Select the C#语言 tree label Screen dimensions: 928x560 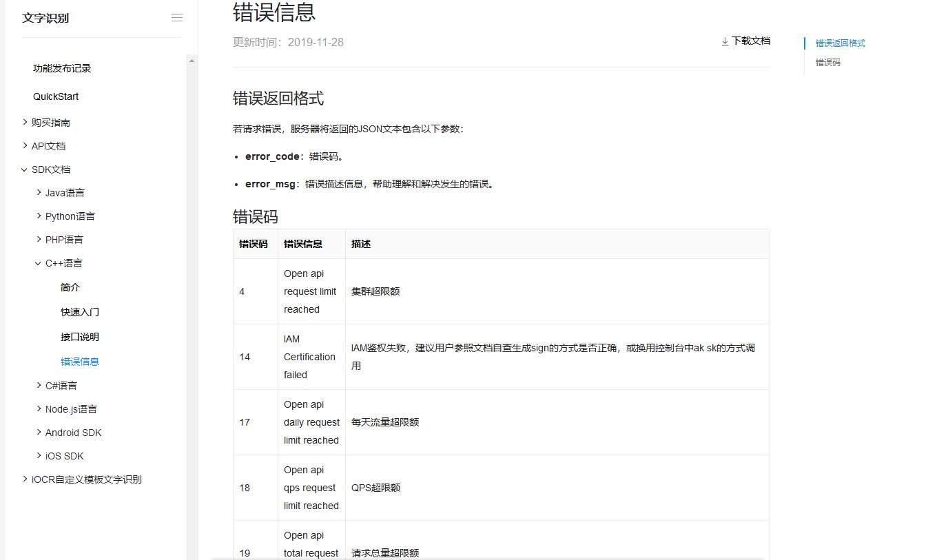pyautogui.click(x=61, y=386)
